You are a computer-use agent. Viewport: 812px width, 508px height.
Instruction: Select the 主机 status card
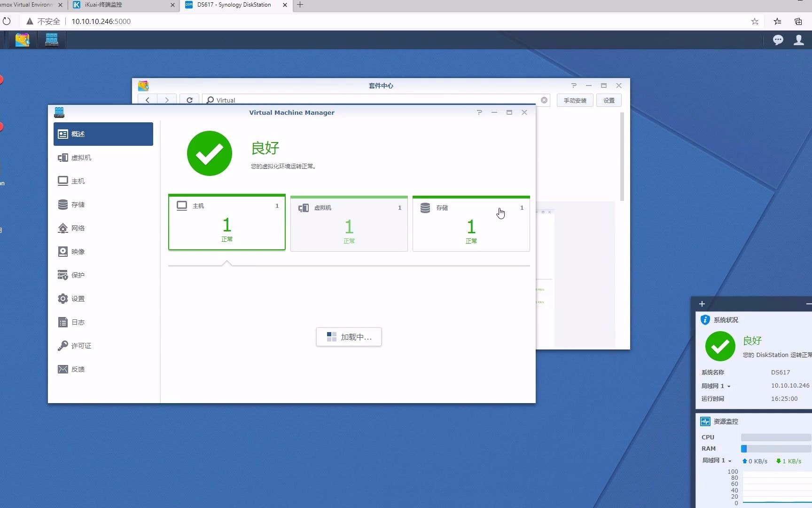(227, 222)
